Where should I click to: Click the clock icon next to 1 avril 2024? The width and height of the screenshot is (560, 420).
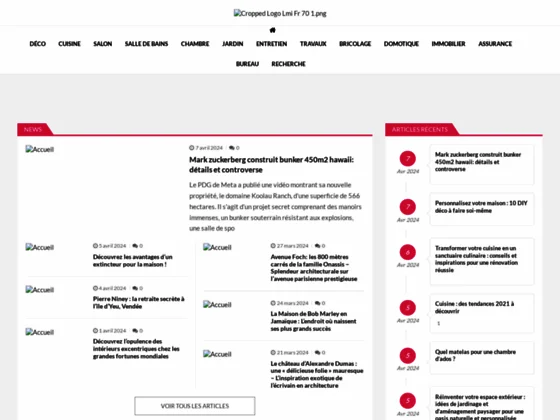[x=95, y=331]
